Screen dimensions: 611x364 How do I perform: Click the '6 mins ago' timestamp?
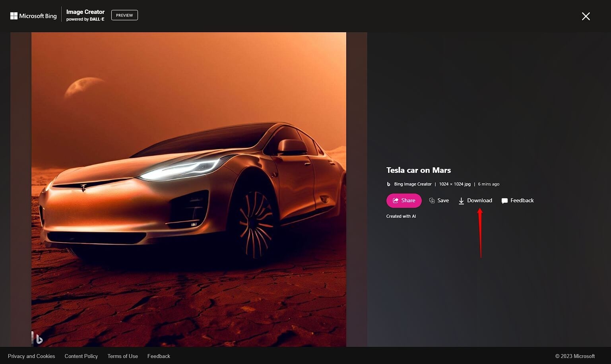click(x=489, y=184)
